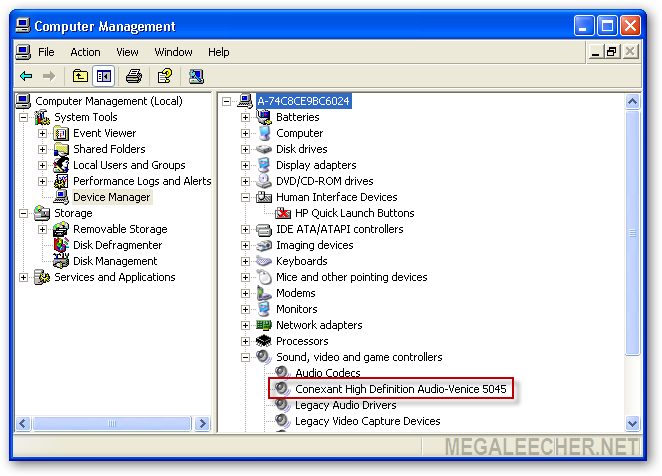Click the Display adapters device icon

[x=264, y=165]
